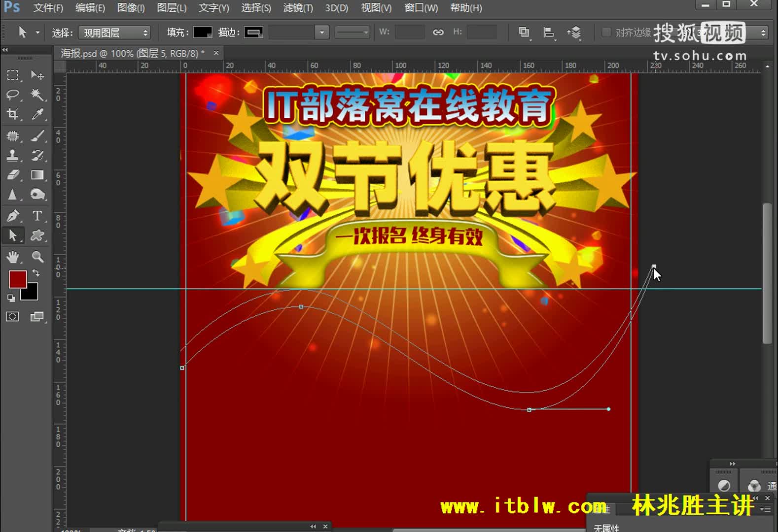Click the Path operations icon
Viewport: 778px width, 532px height.
coord(524,33)
